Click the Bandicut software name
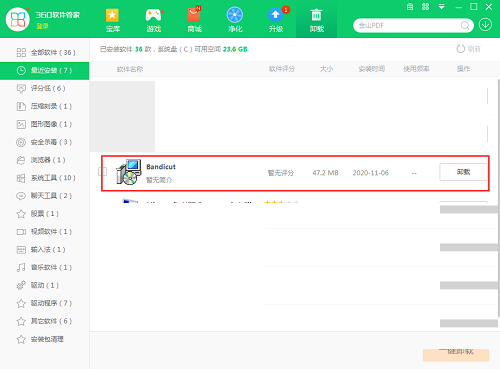Image resolution: width=500 pixels, height=369 pixels. pyautogui.click(x=161, y=167)
